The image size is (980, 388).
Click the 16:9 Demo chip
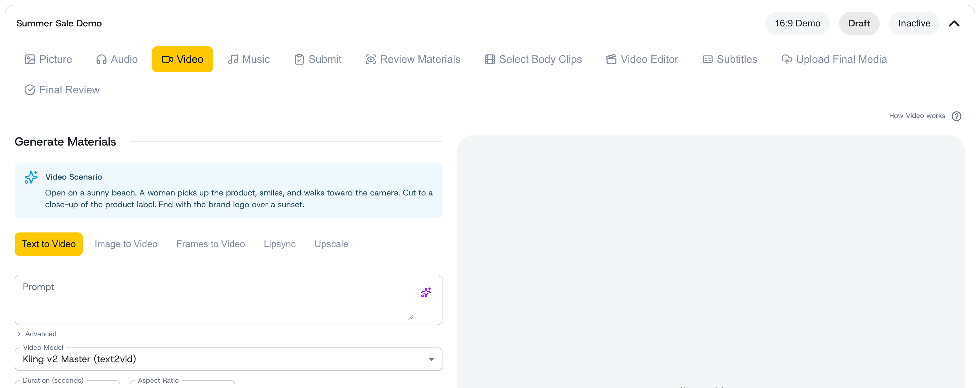pyautogui.click(x=797, y=23)
